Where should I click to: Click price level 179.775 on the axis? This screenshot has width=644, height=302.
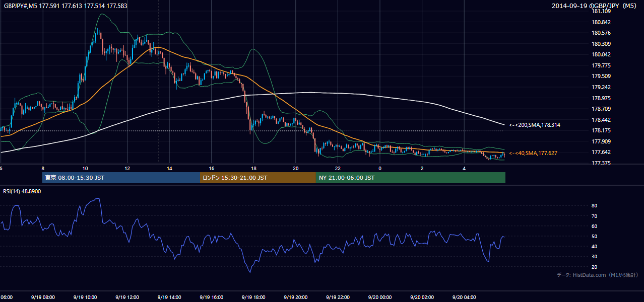(601, 65)
